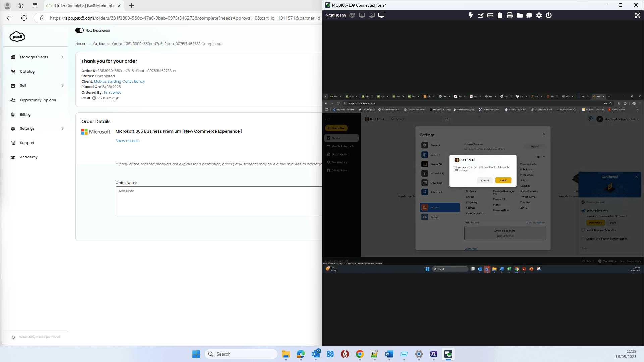The height and width of the screenshot is (362, 644).
Task: Open Academy in the Pax8 sidebar
Action: tap(29, 157)
